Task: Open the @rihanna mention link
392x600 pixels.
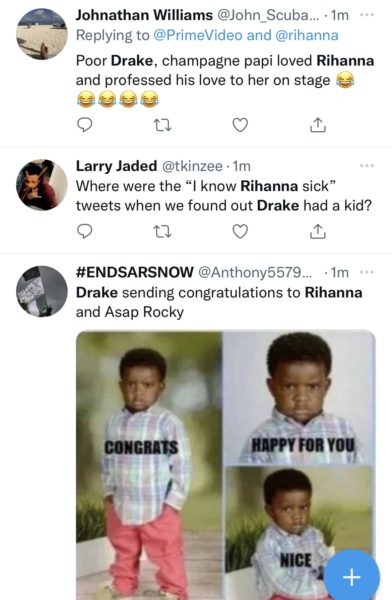Action: pos(307,35)
